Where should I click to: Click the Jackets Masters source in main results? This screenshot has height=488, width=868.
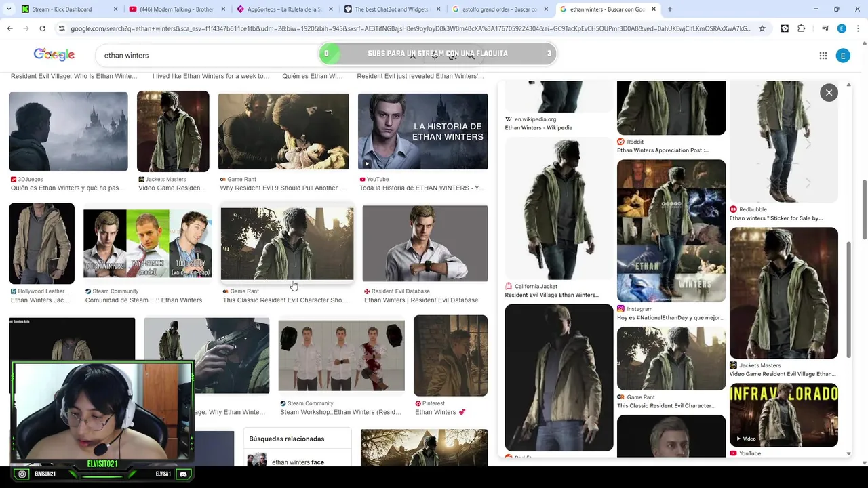(x=165, y=180)
